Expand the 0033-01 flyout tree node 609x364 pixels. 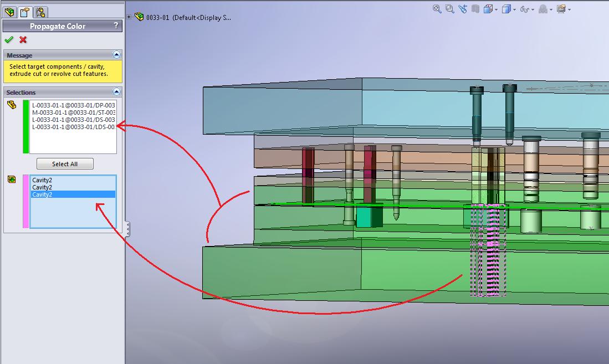129,17
